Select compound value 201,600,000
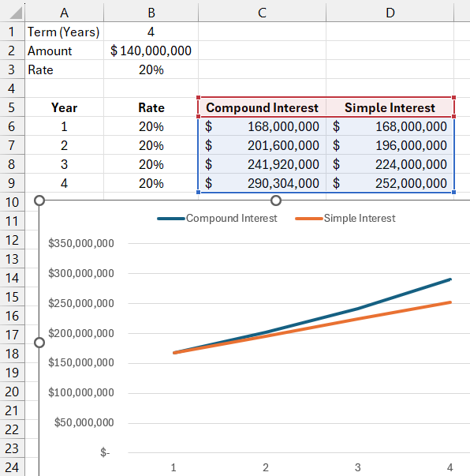 263,145
